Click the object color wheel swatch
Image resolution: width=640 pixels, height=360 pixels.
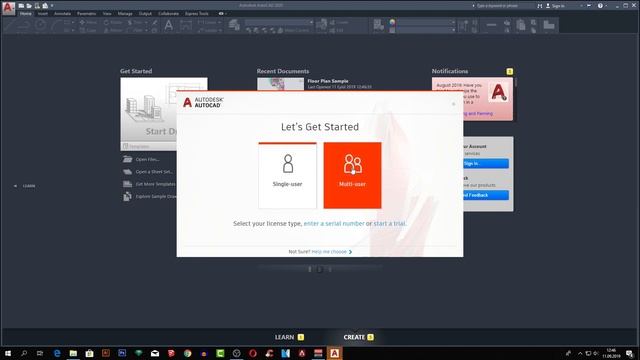click(x=392, y=22)
